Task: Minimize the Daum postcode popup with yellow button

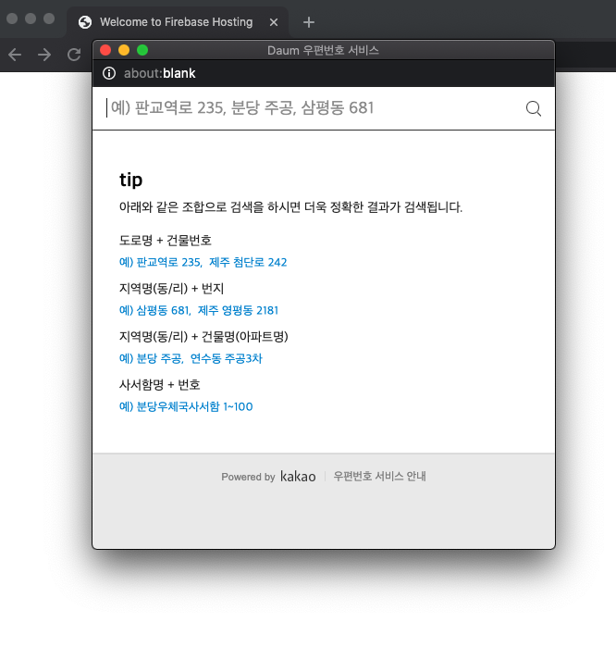Action: click(x=124, y=50)
